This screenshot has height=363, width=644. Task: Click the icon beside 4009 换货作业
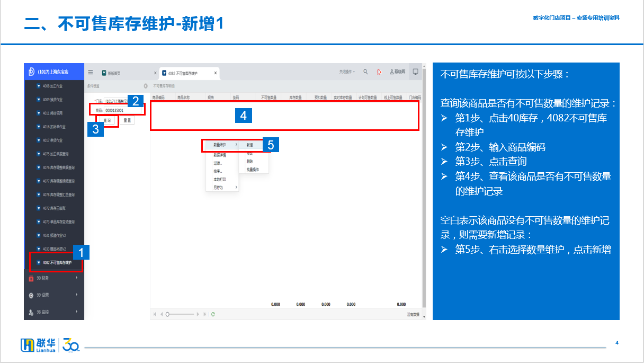(38, 99)
